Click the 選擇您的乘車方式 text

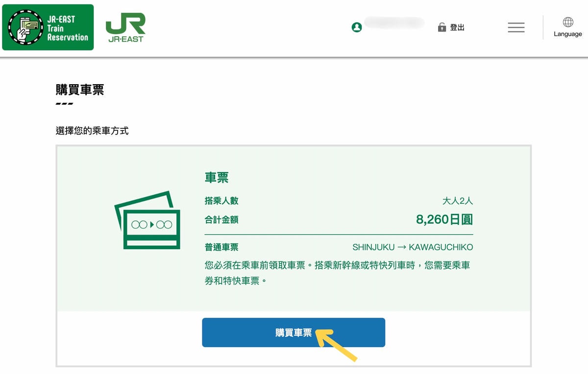click(x=92, y=131)
